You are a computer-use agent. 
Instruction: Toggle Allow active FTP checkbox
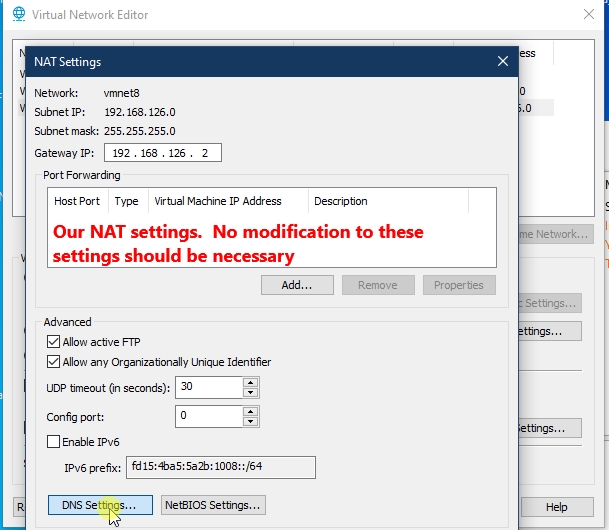click(53, 342)
